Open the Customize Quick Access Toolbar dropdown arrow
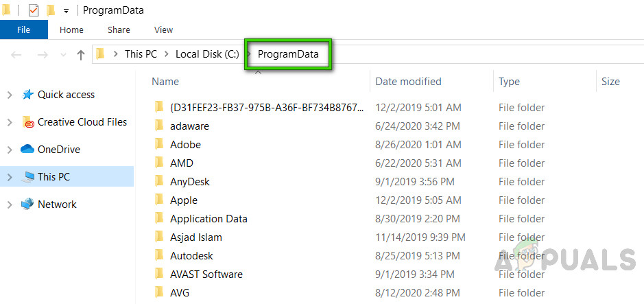The height and width of the screenshot is (304, 644). [x=66, y=11]
